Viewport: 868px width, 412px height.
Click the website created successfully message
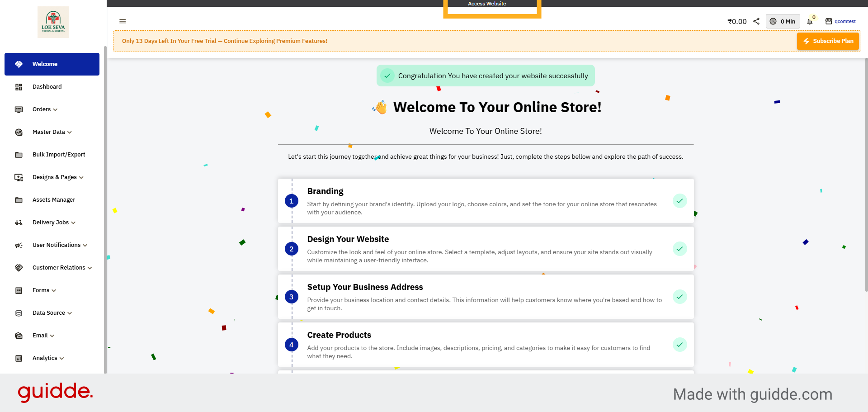pos(486,76)
